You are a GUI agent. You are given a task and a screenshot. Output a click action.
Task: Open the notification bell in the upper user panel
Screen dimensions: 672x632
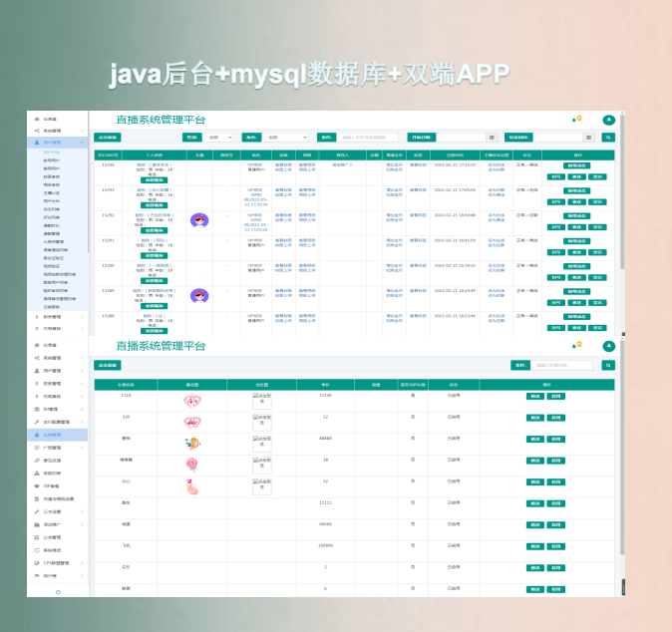click(x=576, y=119)
